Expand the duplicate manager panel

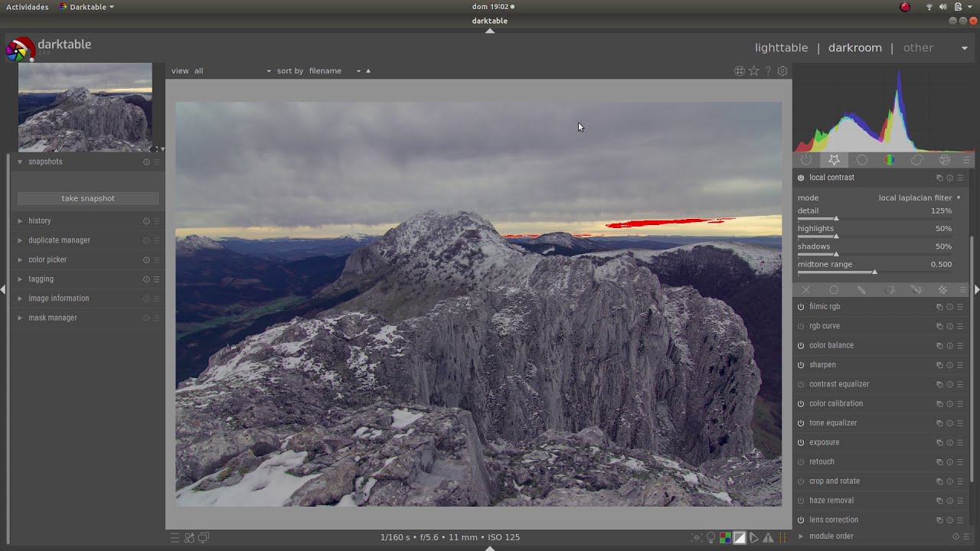20,240
